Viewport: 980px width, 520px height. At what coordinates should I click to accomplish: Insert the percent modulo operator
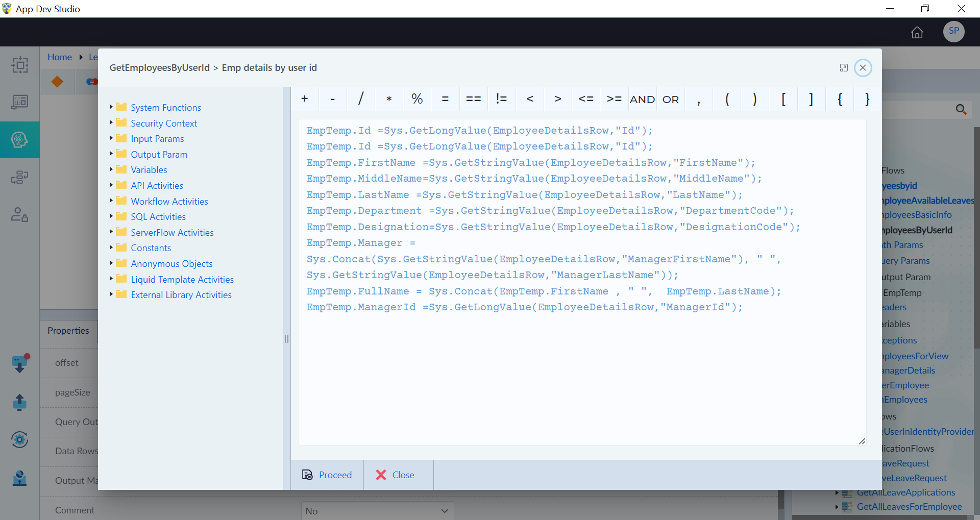[x=417, y=99]
